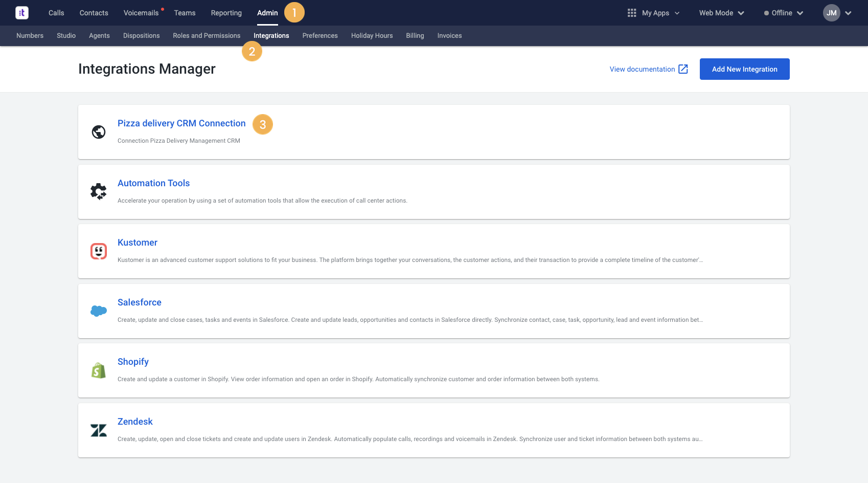Select the Admin tab
The width and height of the screenshot is (868, 483).
267,13
